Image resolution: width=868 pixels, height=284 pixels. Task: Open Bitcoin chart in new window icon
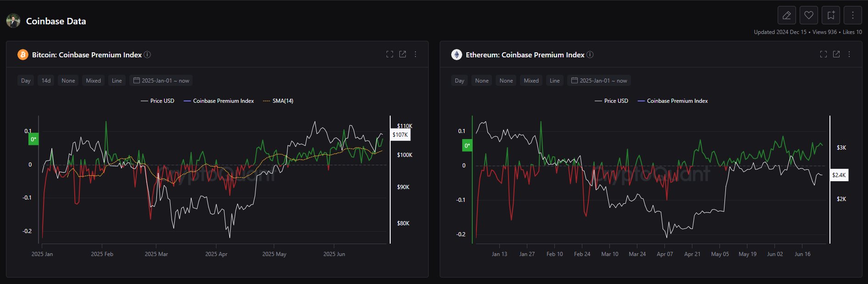pyautogui.click(x=403, y=55)
